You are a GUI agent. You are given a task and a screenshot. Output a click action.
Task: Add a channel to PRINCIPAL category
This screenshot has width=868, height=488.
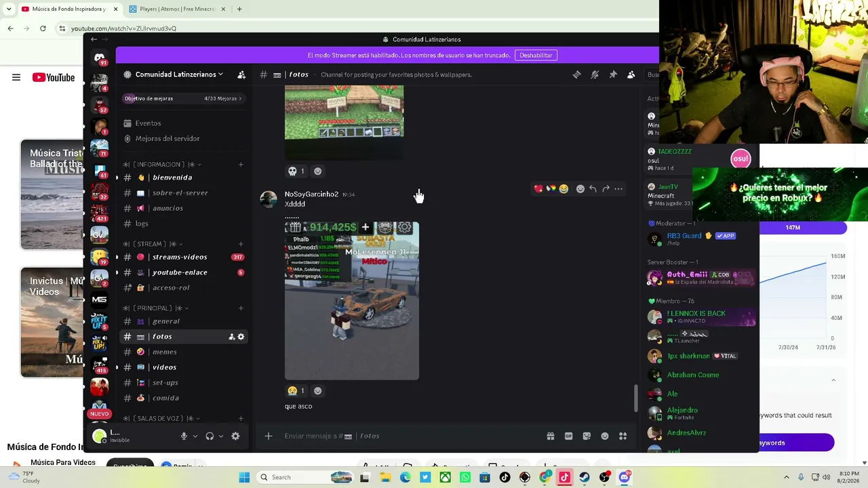(241, 308)
